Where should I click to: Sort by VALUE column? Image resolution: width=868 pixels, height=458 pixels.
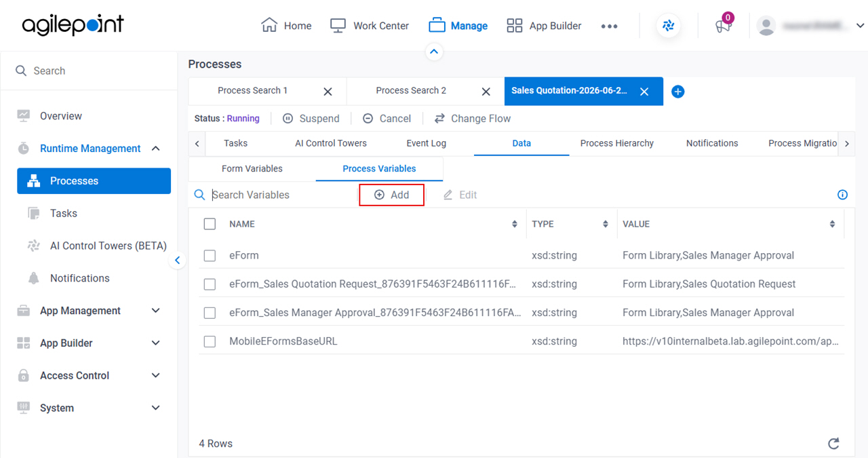(x=832, y=224)
